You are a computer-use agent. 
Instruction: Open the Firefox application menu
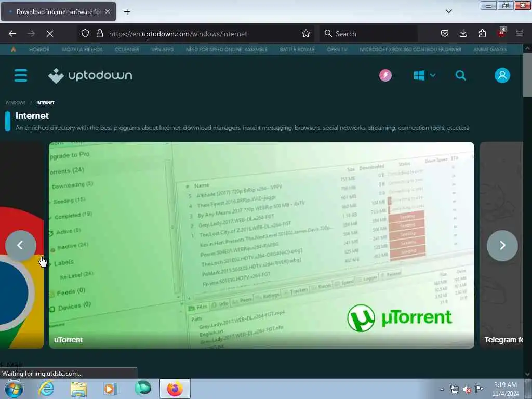tap(520, 33)
